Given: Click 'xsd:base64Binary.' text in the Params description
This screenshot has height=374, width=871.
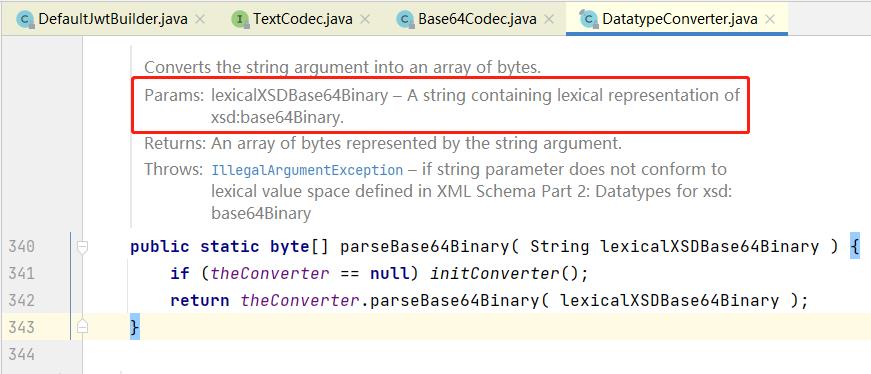Looking at the screenshot, I should tap(278, 118).
